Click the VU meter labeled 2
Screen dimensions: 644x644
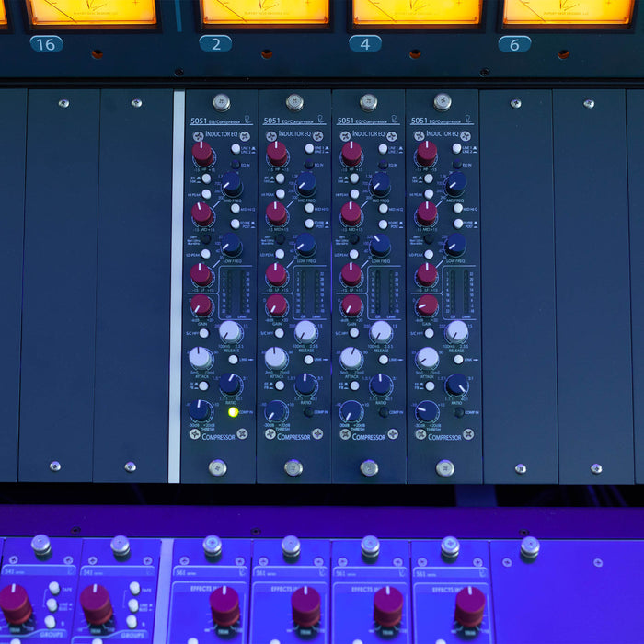click(x=265, y=12)
